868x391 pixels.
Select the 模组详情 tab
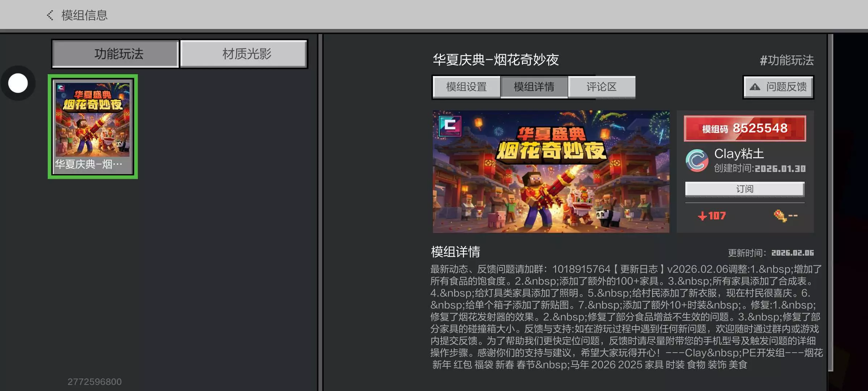534,87
